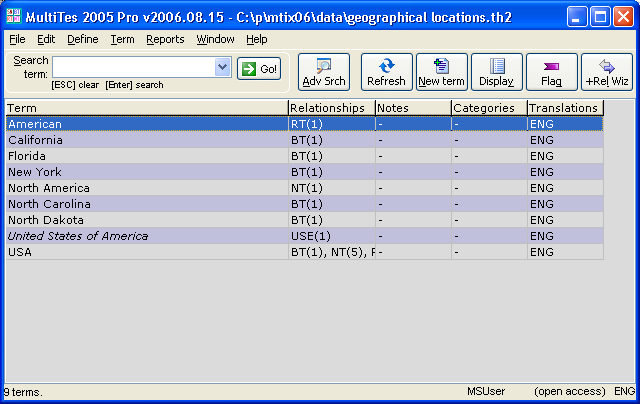Click inside the Search term input field
The width and height of the screenshot is (640, 404).
click(133, 67)
